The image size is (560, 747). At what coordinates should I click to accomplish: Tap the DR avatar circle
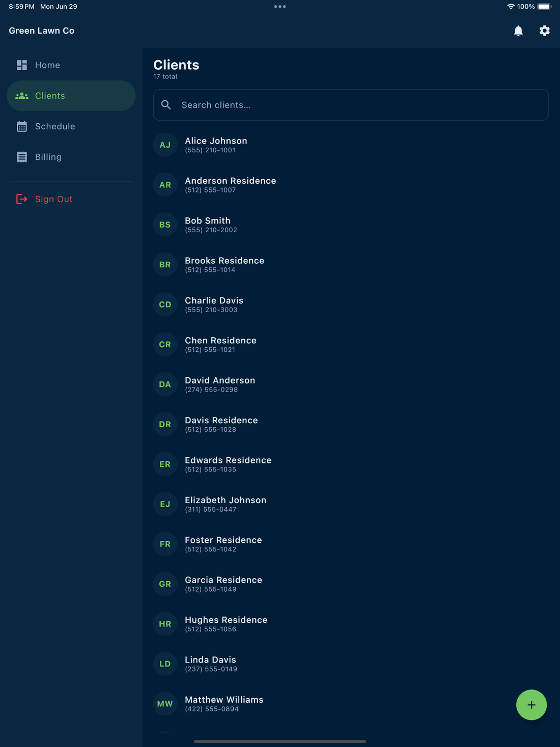click(165, 424)
